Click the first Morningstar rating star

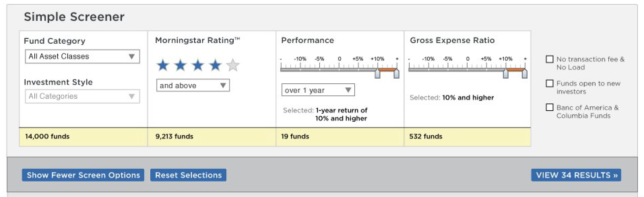163,65
